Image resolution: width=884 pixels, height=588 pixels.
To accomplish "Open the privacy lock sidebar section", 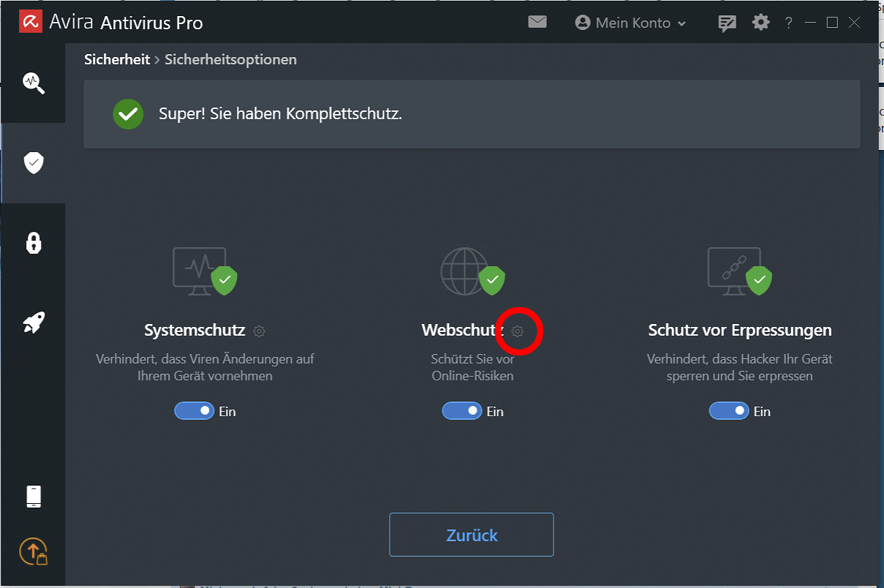I will (34, 243).
